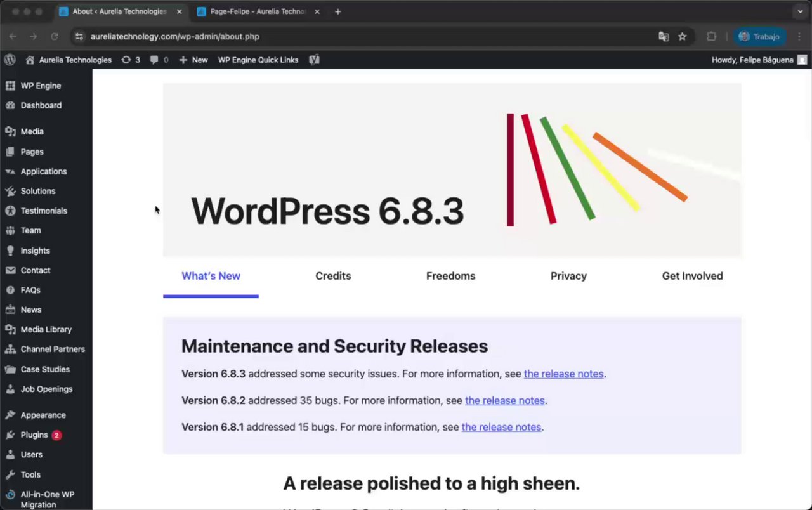The width and height of the screenshot is (812, 510).
Task: Open Howdy, Felipe Báguena account menu
Action: coord(759,60)
